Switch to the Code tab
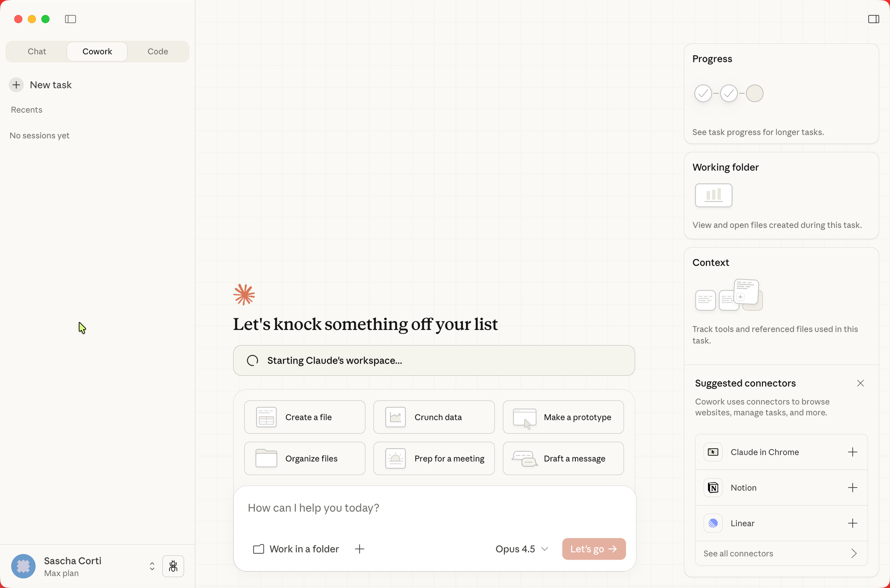The height and width of the screenshot is (588, 890). 158,51
